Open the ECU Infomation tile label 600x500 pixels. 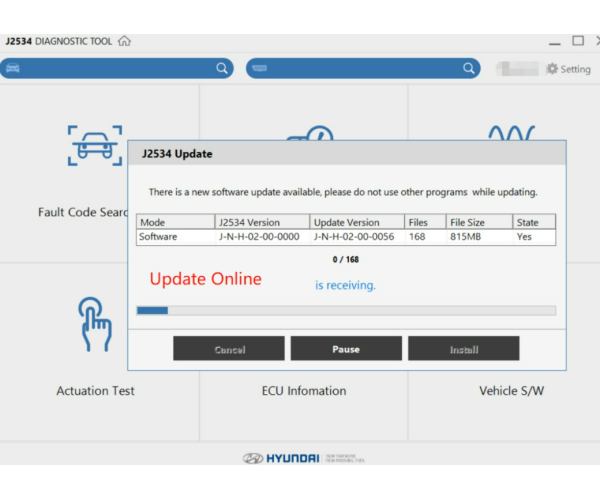[304, 391]
